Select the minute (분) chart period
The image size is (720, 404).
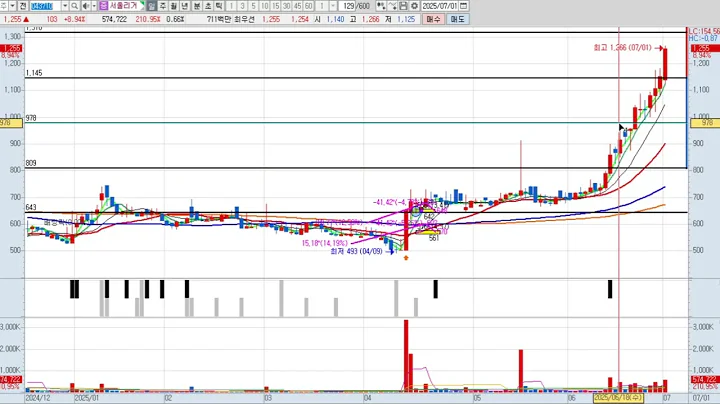(197, 6)
